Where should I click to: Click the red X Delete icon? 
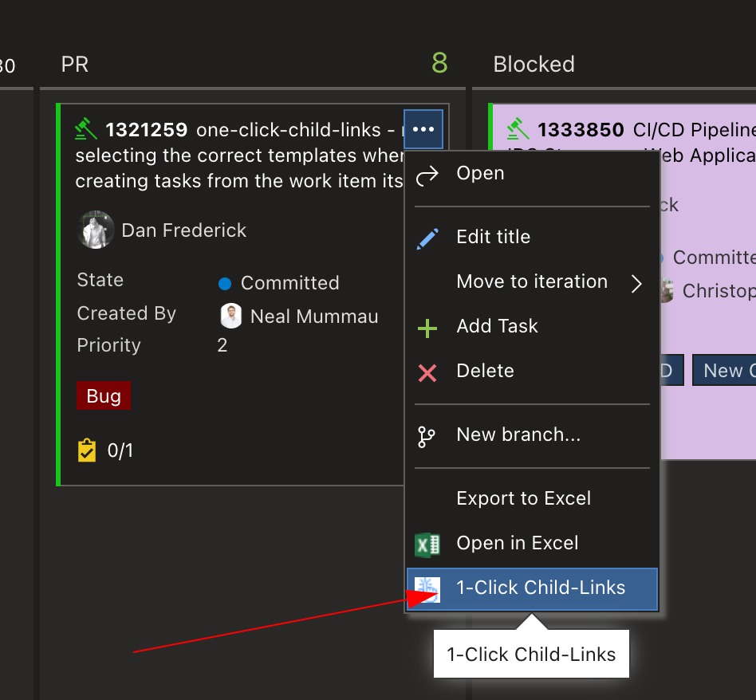coord(427,372)
